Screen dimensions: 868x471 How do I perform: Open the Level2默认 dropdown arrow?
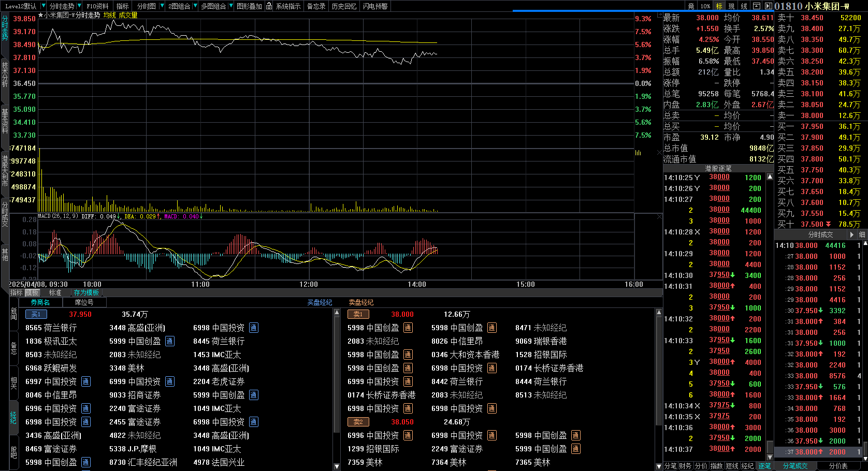click(42, 6)
